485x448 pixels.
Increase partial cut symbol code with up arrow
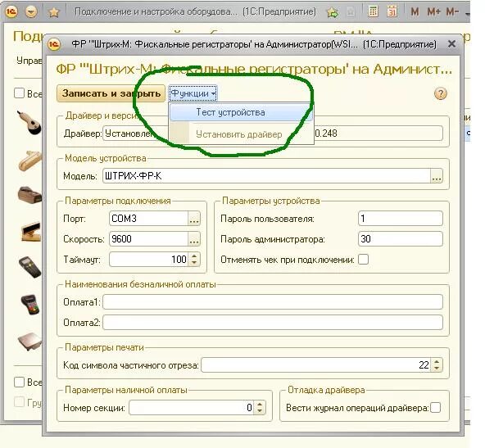pos(437,362)
